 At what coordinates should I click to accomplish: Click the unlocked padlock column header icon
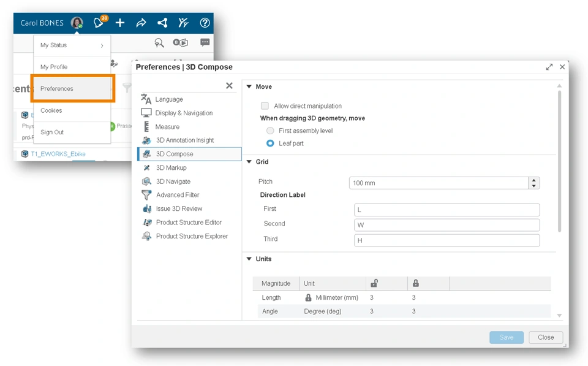(x=374, y=283)
